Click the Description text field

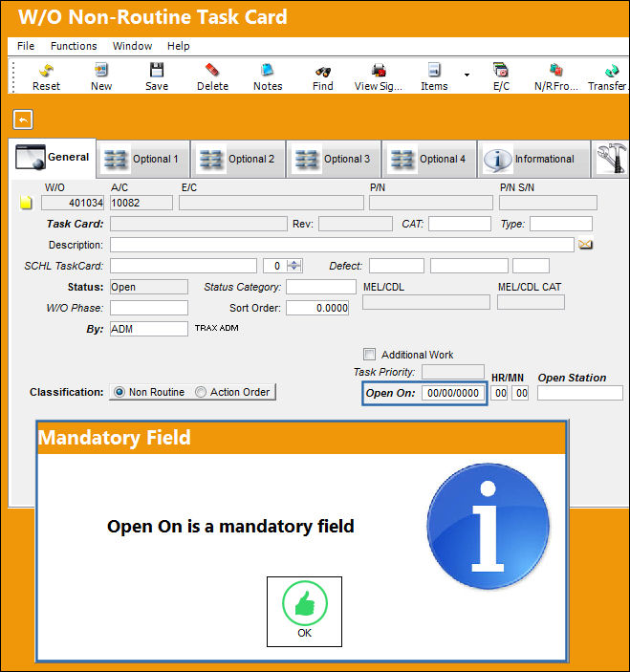[x=341, y=245]
